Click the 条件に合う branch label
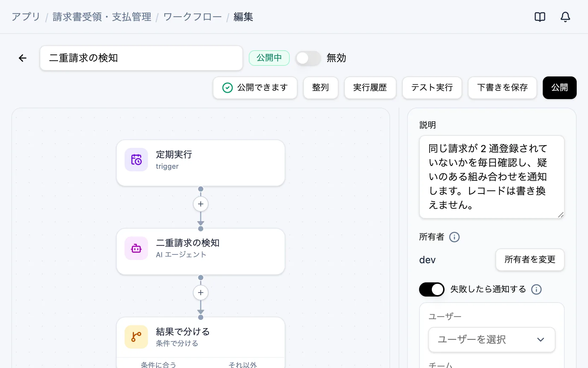This screenshot has width=588, height=368. coord(158,364)
